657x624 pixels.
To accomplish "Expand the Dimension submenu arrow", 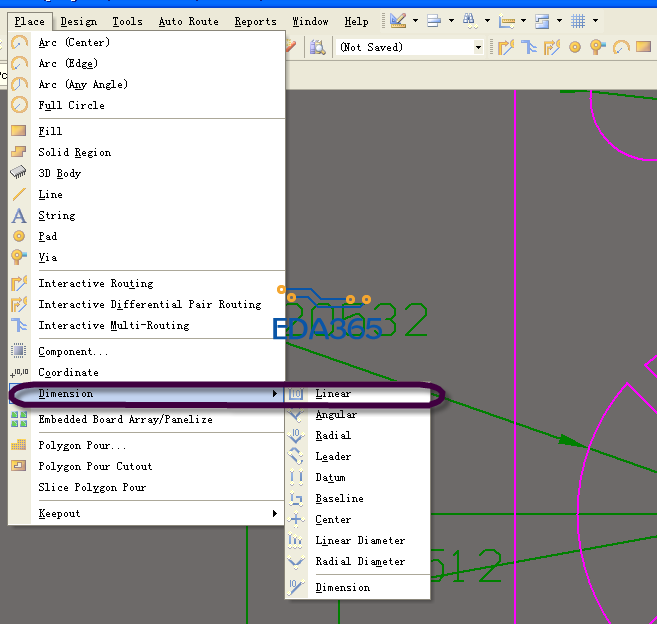I will [274, 394].
